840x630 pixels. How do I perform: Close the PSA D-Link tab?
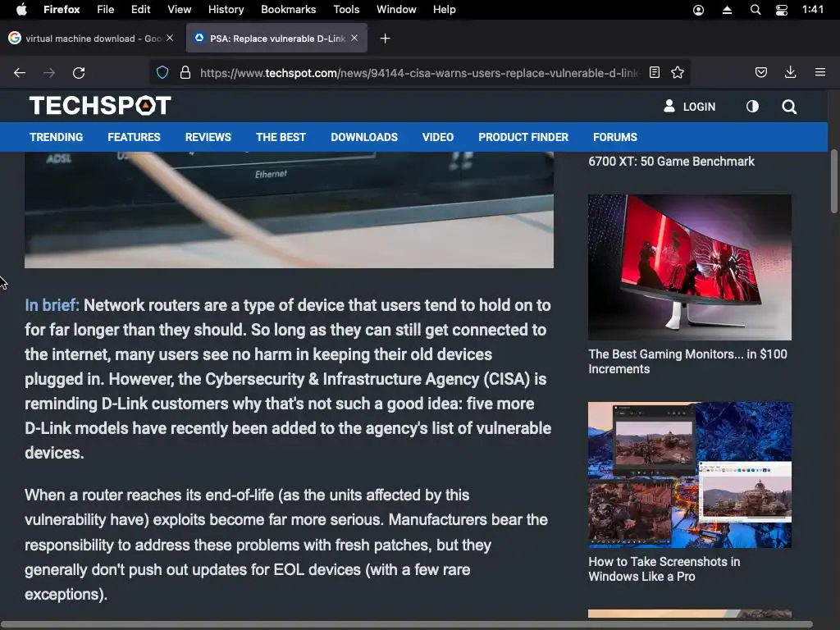[x=354, y=38]
